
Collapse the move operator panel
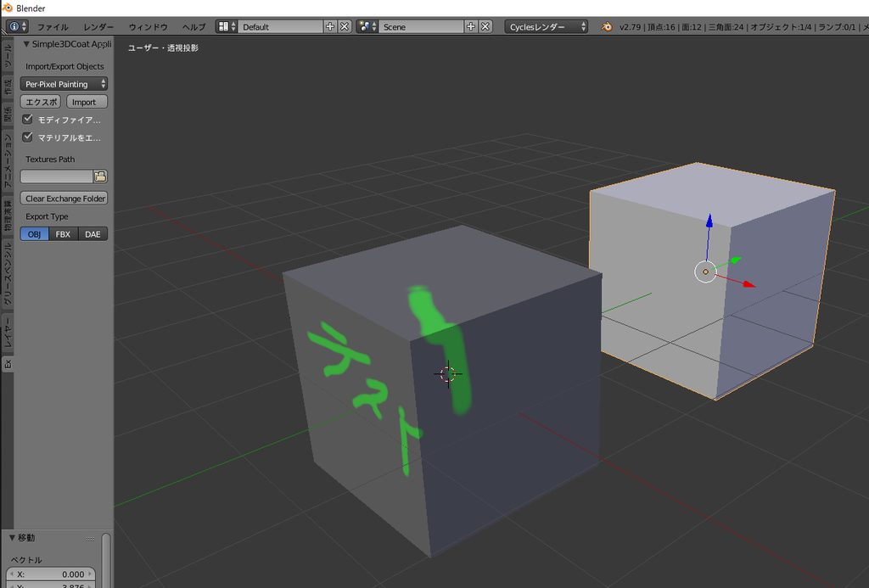click(x=12, y=538)
